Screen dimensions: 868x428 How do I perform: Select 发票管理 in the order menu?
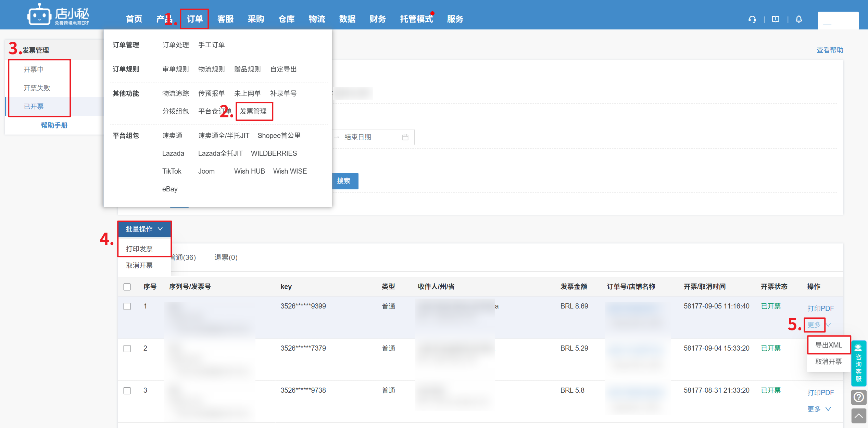(x=253, y=111)
